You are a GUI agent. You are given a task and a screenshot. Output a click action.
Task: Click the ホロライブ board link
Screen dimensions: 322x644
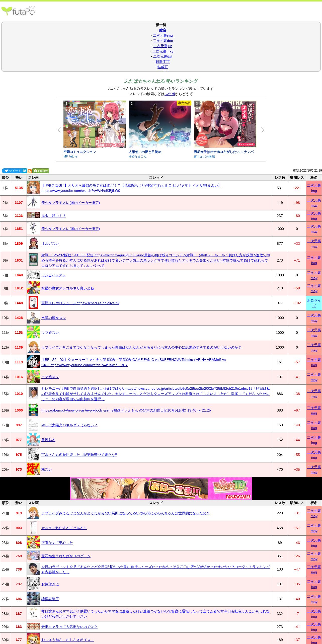coord(314,303)
